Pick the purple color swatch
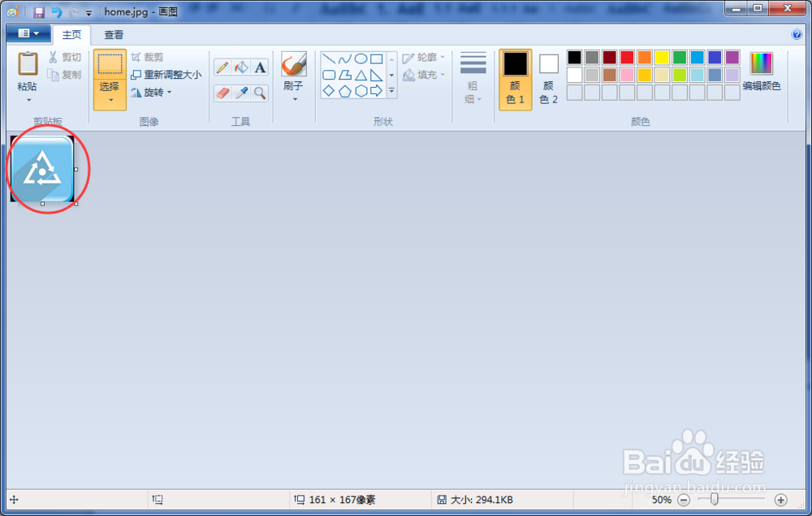This screenshot has height=516, width=812. pyautogui.click(x=732, y=58)
